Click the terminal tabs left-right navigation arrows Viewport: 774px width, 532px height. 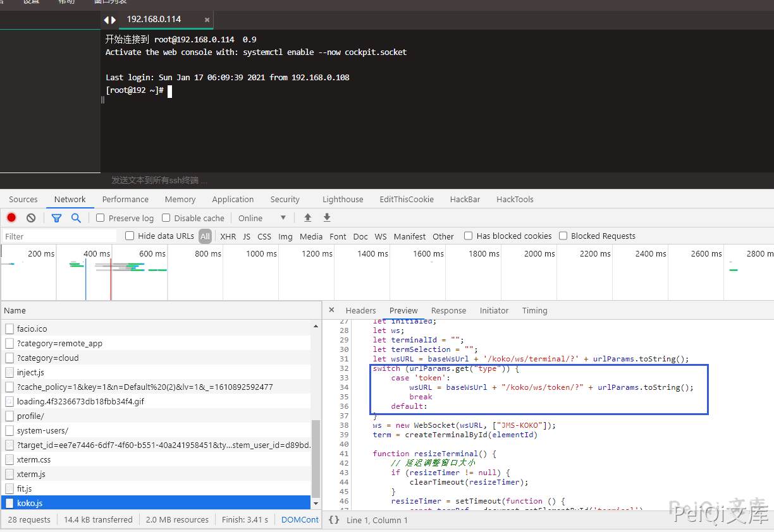coord(110,20)
